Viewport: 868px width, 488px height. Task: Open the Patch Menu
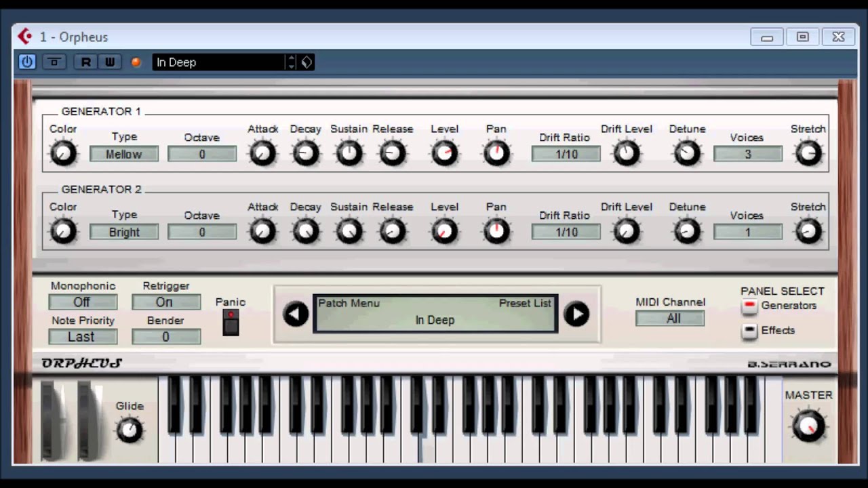pos(349,303)
